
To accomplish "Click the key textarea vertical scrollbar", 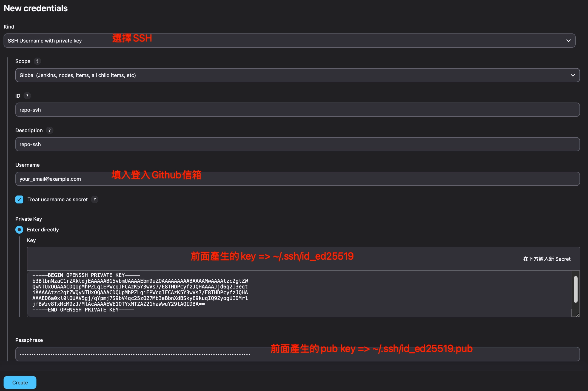I will [575, 289].
